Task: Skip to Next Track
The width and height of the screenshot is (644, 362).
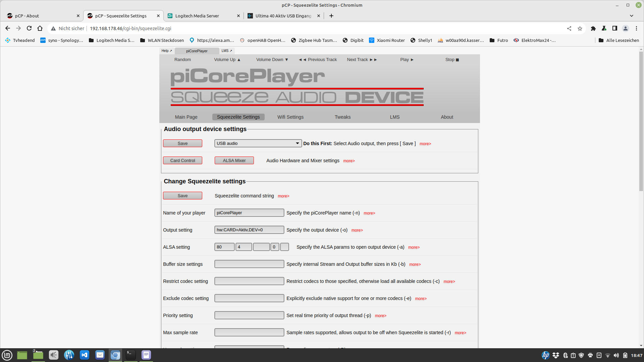Action: 362,60
